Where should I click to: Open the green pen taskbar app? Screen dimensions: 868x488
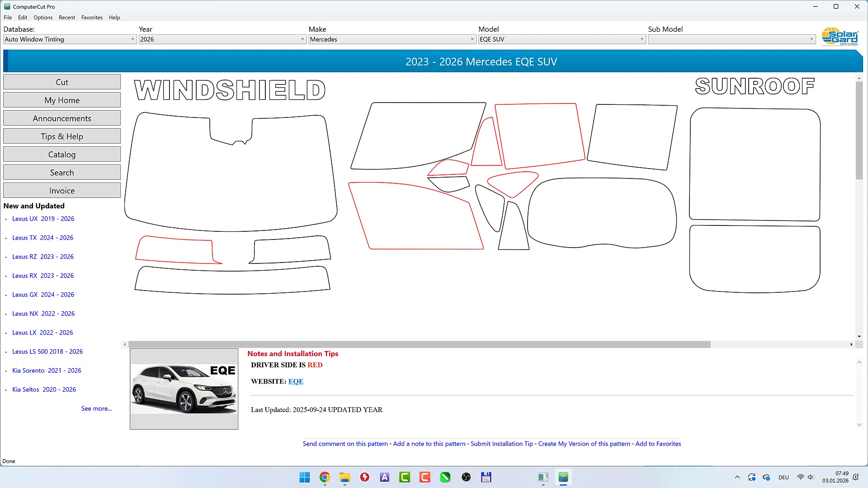(445, 477)
